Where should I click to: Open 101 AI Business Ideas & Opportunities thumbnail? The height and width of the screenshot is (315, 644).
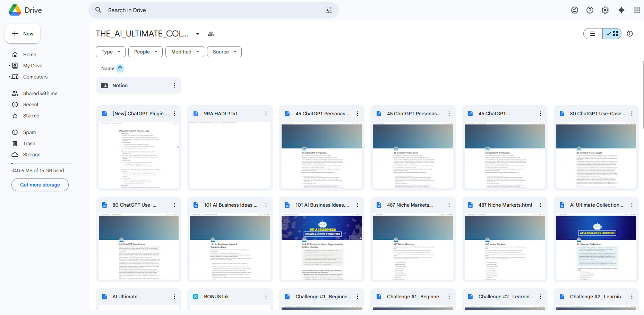tap(321, 247)
